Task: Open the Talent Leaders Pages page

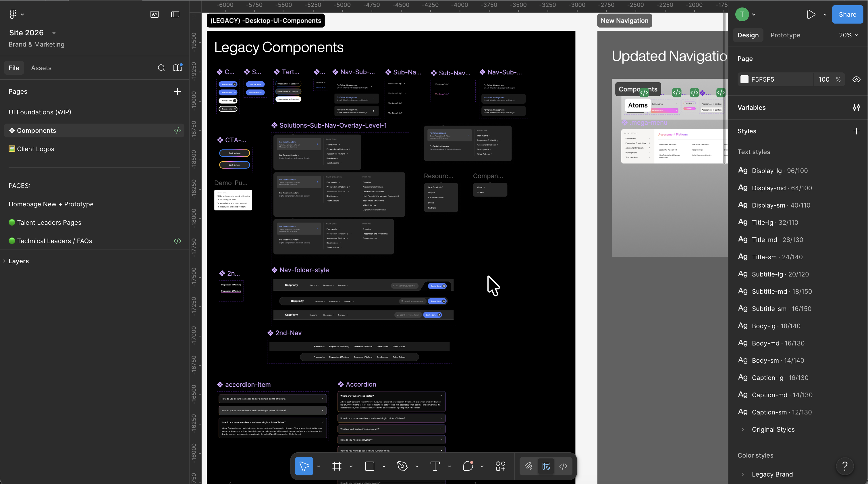Action: point(94,223)
